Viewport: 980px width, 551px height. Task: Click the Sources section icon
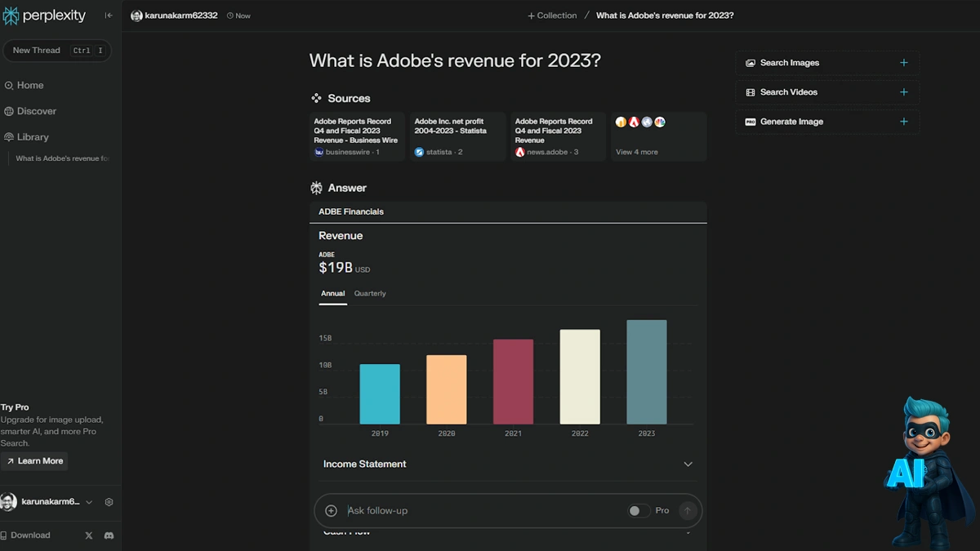(x=316, y=99)
